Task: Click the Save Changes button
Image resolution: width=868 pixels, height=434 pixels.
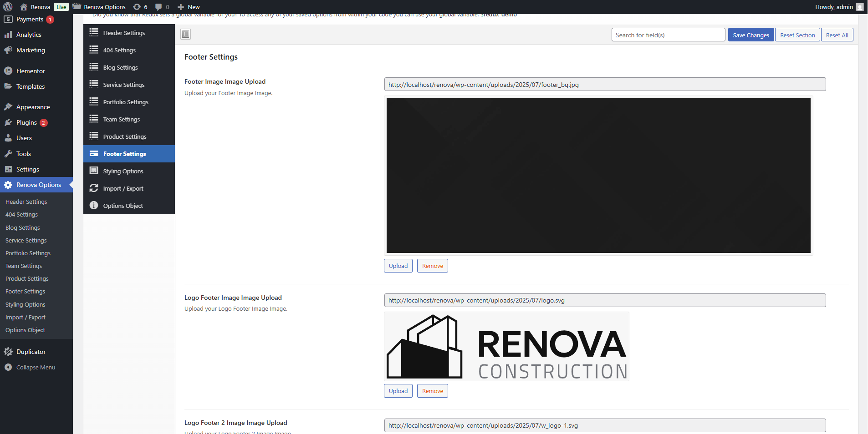Action: pos(751,35)
